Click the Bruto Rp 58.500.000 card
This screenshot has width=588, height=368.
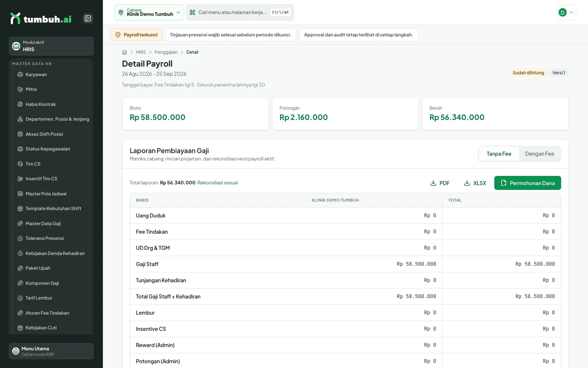click(x=196, y=114)
